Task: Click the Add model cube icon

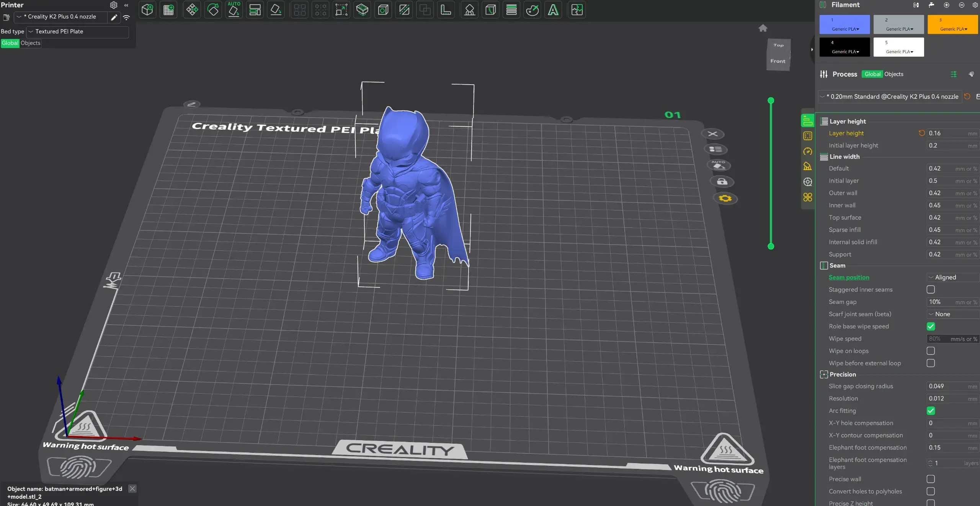Action: (147, 10)
